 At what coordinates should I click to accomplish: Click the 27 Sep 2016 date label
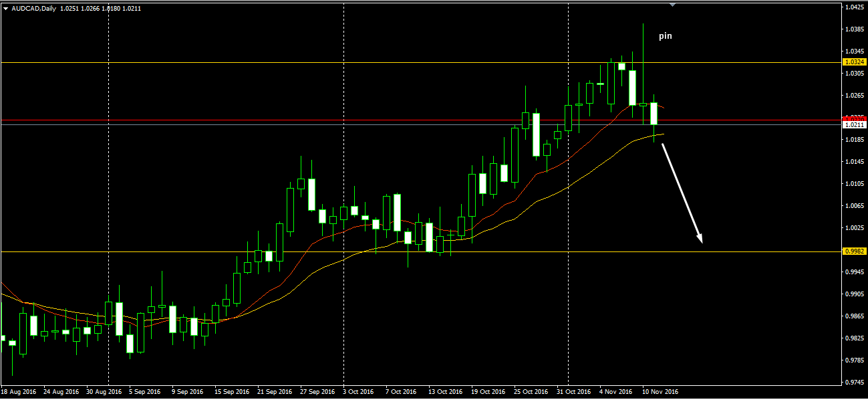click(x=318, y=392)
